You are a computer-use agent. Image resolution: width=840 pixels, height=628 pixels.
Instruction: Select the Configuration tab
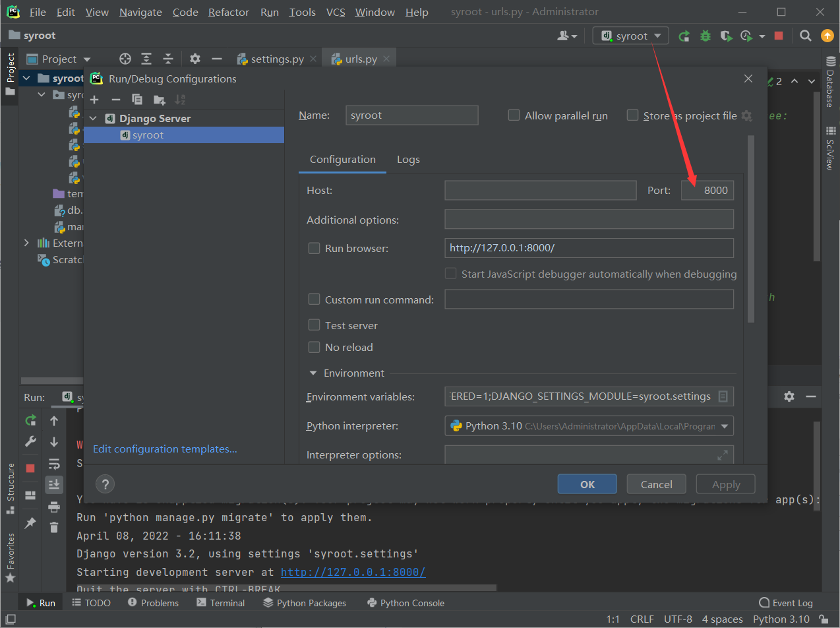click(343, 160)
